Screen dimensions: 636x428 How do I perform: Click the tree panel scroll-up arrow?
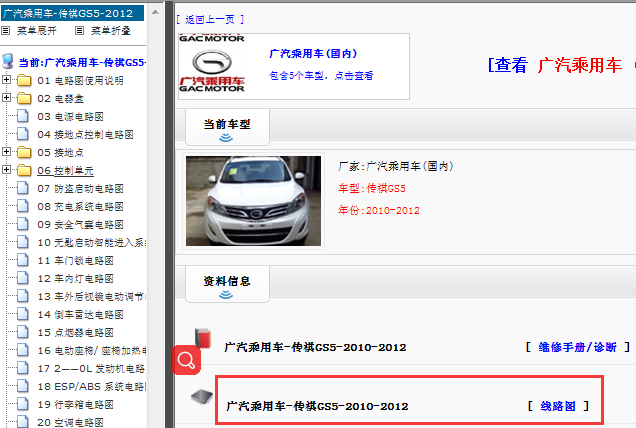155,13
